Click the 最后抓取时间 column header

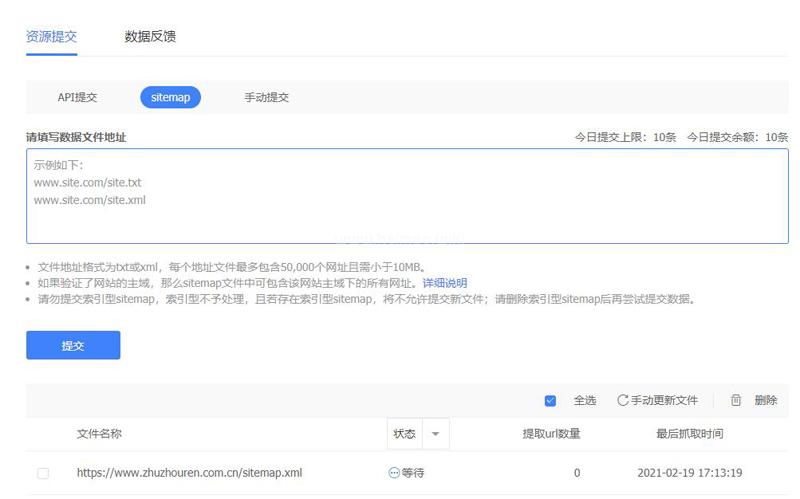689,434
